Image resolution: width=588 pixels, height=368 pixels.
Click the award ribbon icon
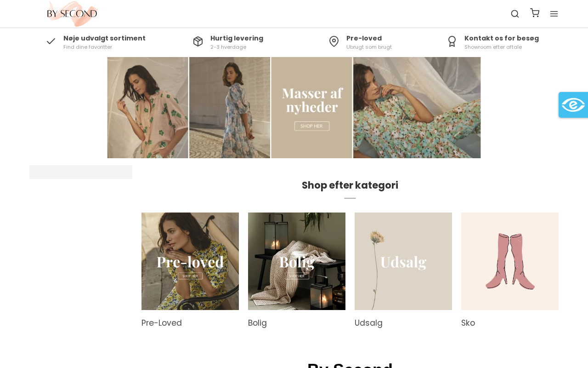452,41
